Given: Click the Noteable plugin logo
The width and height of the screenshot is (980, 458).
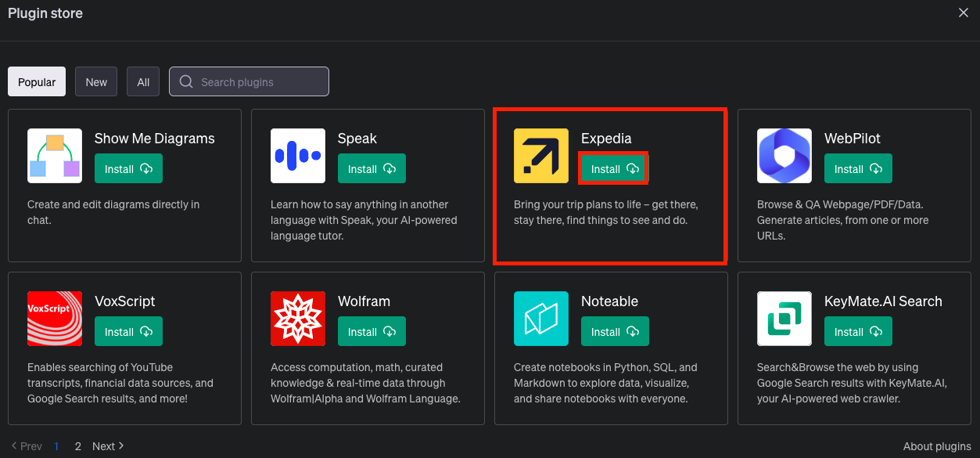Looking at the screenshot, I should coord(541,319).
